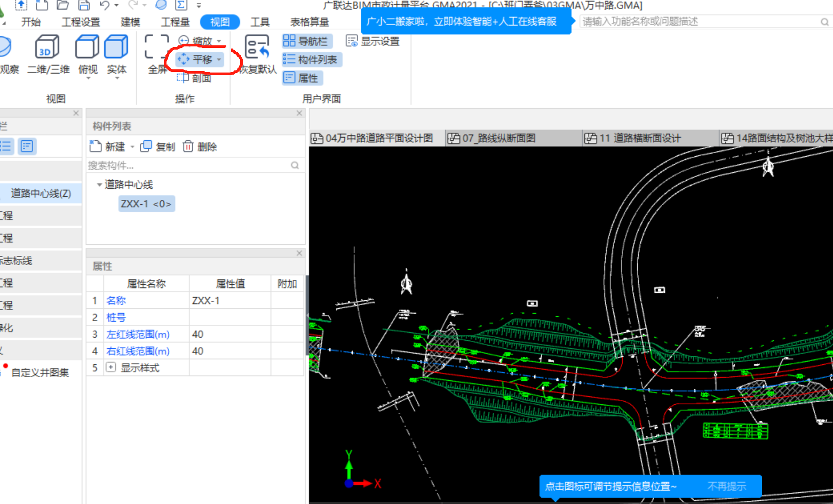Click the upload arrow icon in quick access bar
This screenshot has width=833, height=504.
[x=20, y=5]
